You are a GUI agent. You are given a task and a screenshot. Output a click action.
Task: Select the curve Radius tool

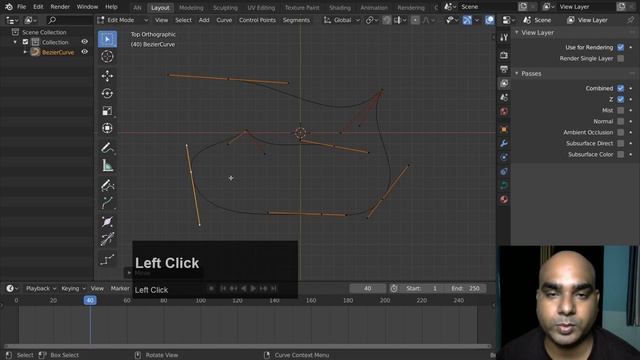pos(107,221)
